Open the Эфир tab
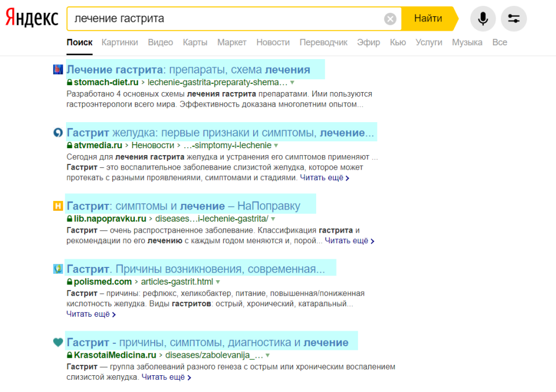This screenshot has height=392, width=556. (x=368, y=42)
